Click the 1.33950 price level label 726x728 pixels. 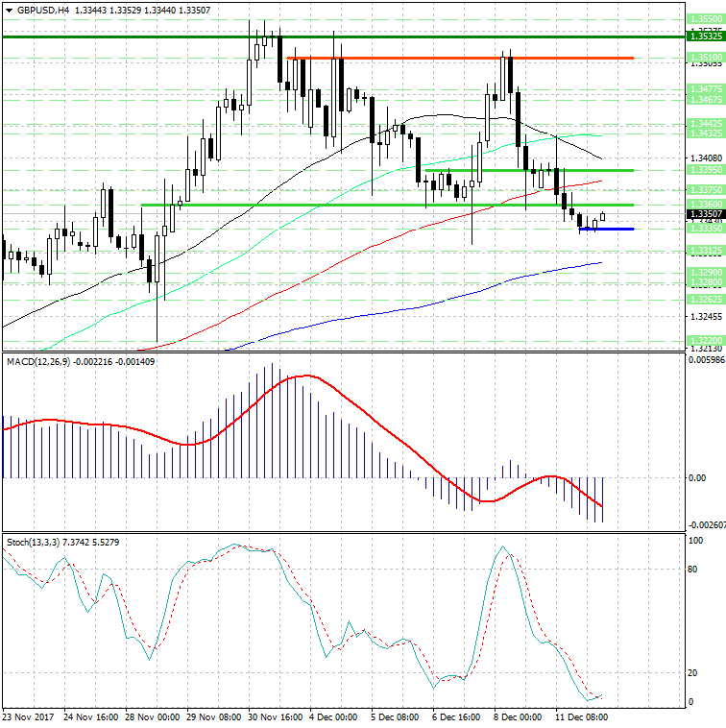(706, 170)
